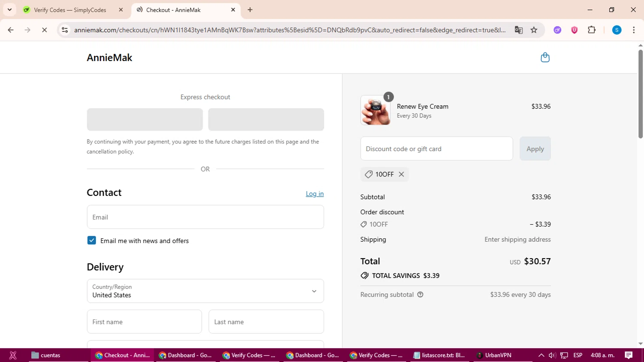
Task: Open the browser Extensions puzzle icon
Action: pyautogui.click(x=592, y=30)
